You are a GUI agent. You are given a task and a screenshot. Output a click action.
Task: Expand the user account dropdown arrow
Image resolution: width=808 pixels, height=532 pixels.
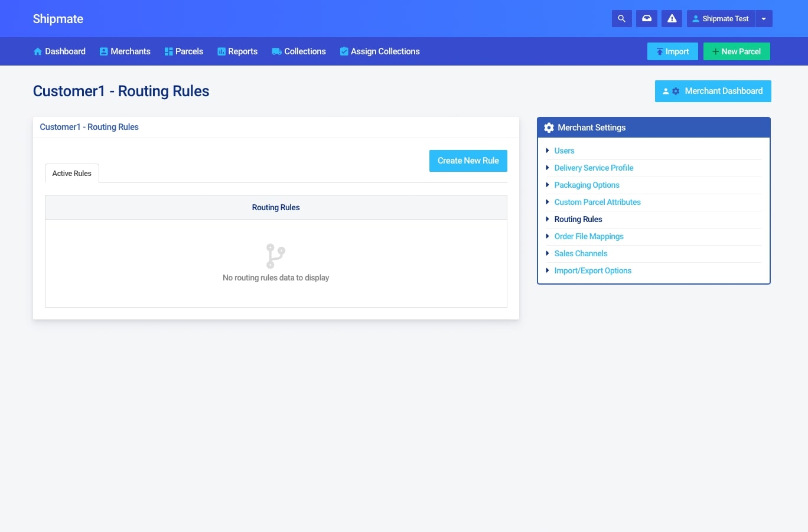pos(764,19)
